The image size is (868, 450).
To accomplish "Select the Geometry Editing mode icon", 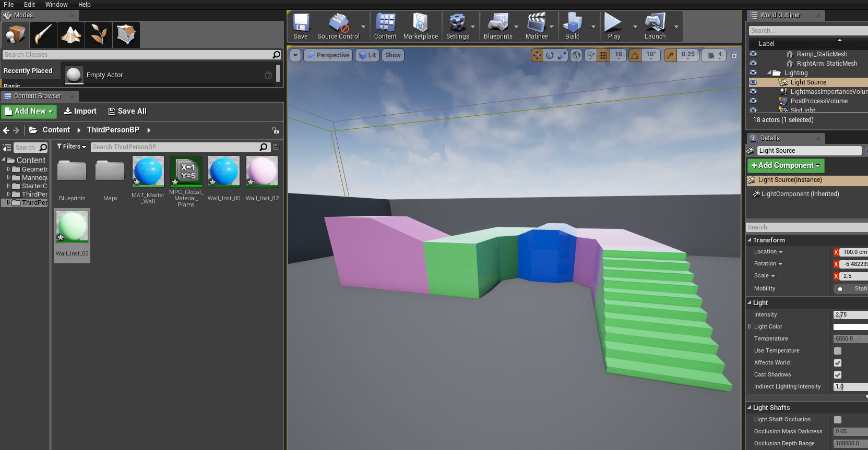I will click(x=126, y=35).
